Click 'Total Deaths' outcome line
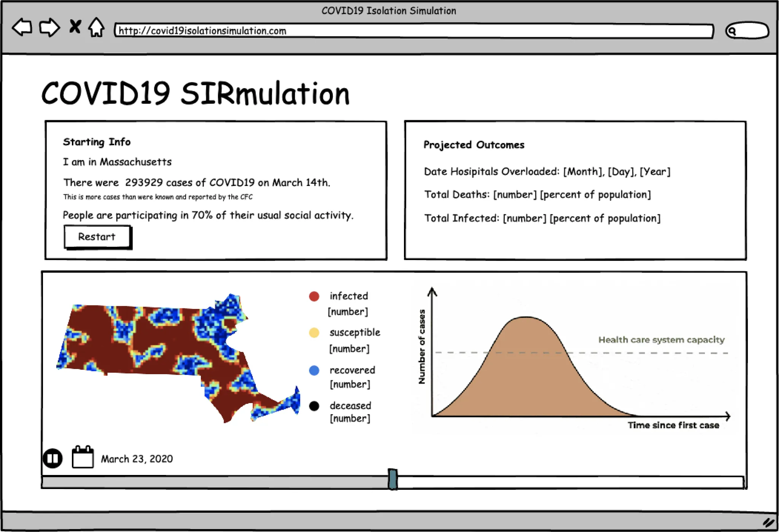The height and width of the screenshot is (532, 779). coord(537,195)
